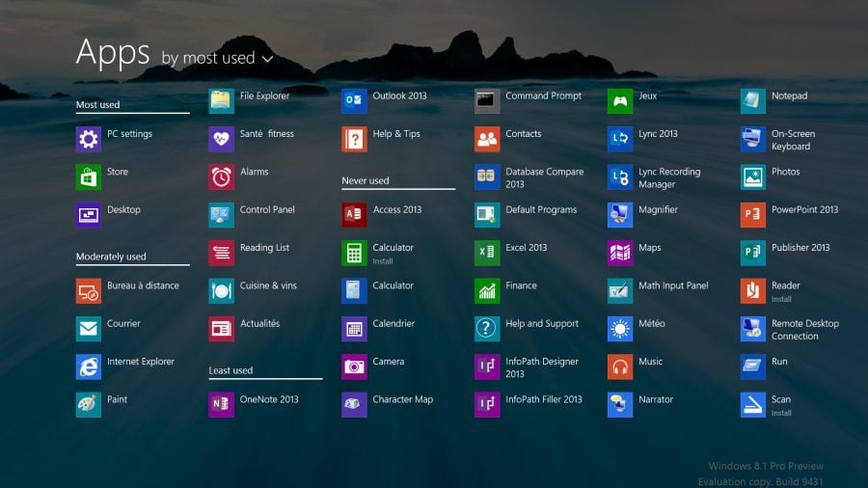Screen dimensions: 868x488
Task: Click the green Calculator icon marked Install
Action: 354,253
